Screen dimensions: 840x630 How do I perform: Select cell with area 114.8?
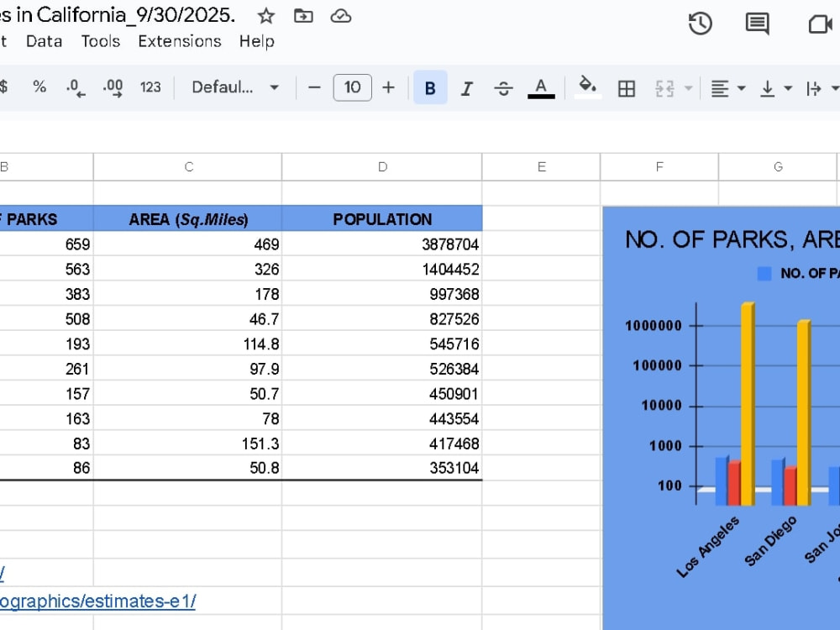pyautogui.click(x=188, y=344)
